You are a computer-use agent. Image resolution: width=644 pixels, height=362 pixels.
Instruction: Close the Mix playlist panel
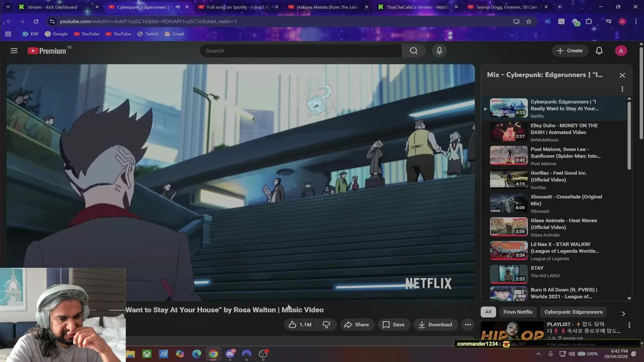(622, 75)
